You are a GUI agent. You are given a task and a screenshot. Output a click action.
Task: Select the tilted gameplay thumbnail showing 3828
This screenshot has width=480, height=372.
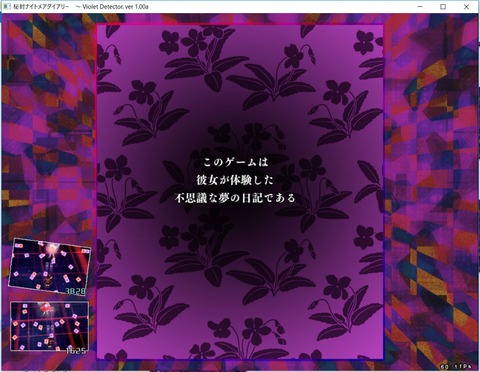[49, 267]
